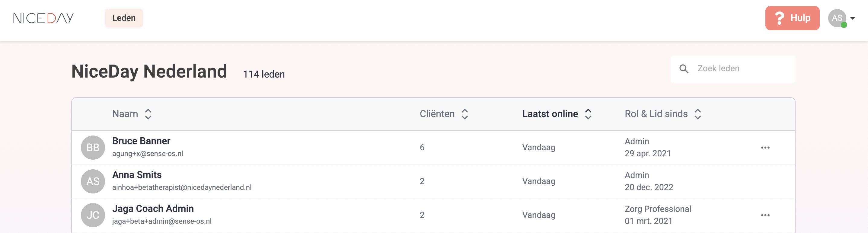Viewport: 868px width, 233px height.
Task: Click the Laatst online column header
Action: [550, 114]
